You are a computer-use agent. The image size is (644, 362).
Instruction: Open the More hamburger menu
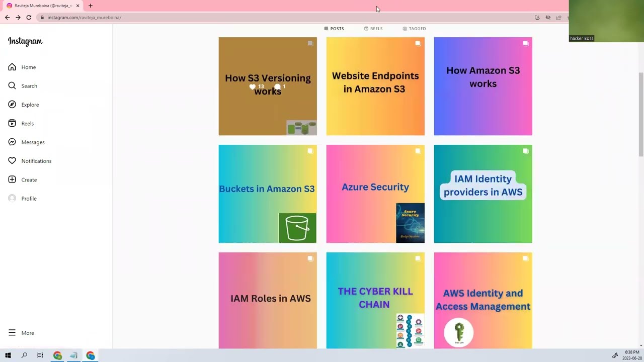12,333
